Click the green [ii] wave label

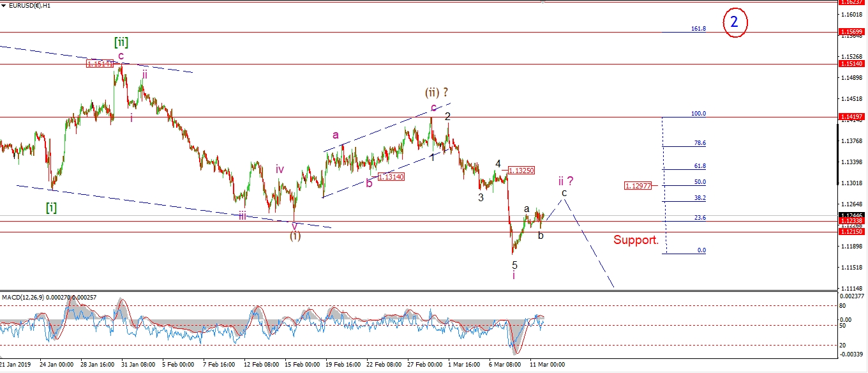pyautogui.click(x=121, y=42)
